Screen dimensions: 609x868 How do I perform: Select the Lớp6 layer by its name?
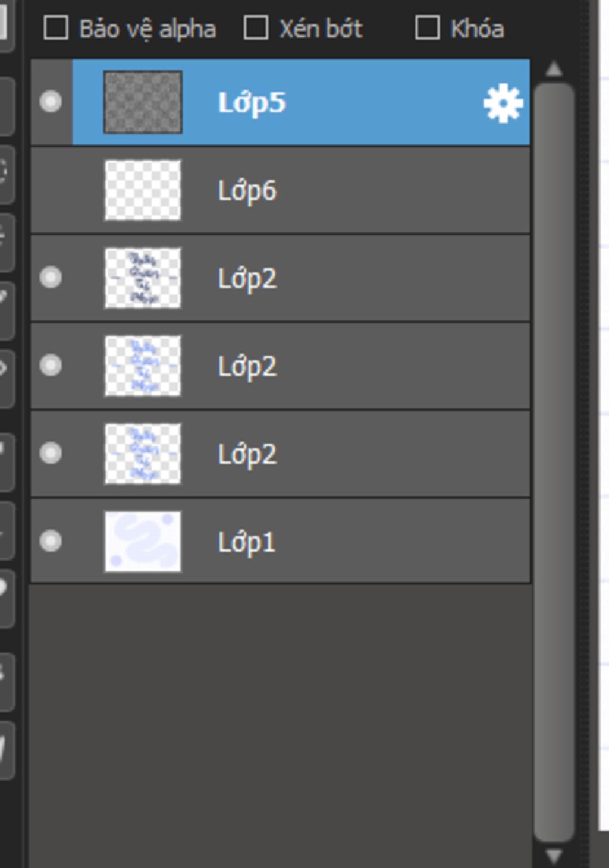coord(247,191)
